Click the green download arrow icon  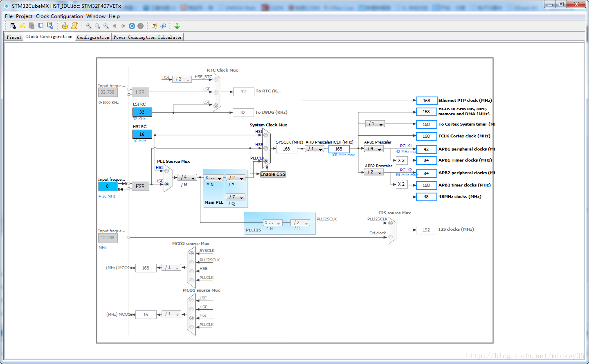177,26
